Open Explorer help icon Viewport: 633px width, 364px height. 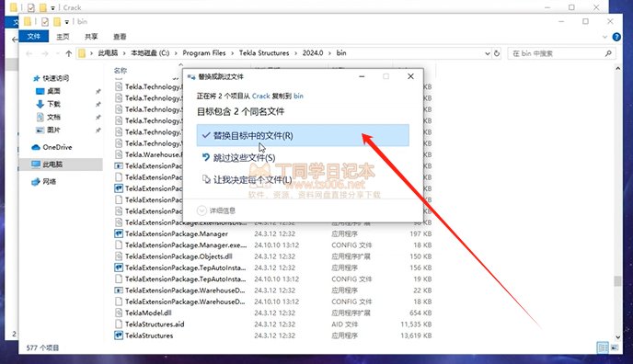[x=616, y=37]
